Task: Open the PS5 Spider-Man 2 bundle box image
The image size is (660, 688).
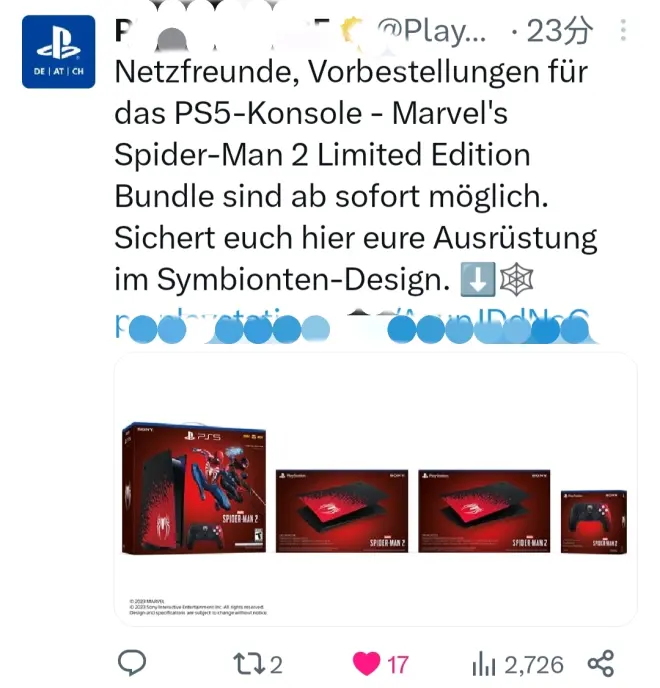Action: coord(194,488)
